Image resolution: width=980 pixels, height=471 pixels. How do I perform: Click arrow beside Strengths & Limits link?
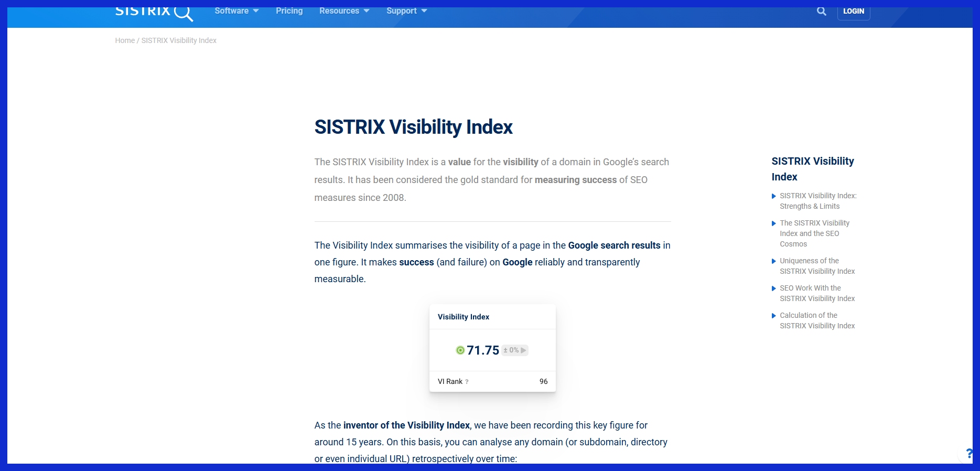click(773, 196)
